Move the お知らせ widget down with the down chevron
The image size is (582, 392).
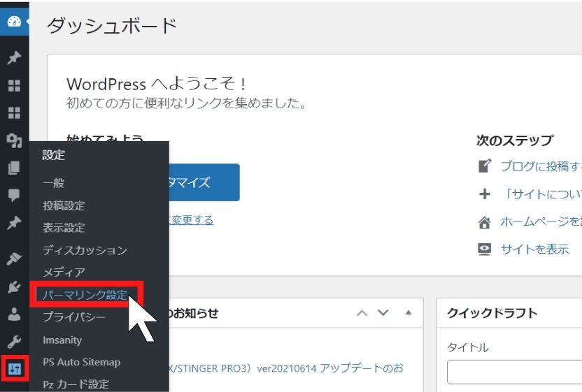(x=383, y=313)
